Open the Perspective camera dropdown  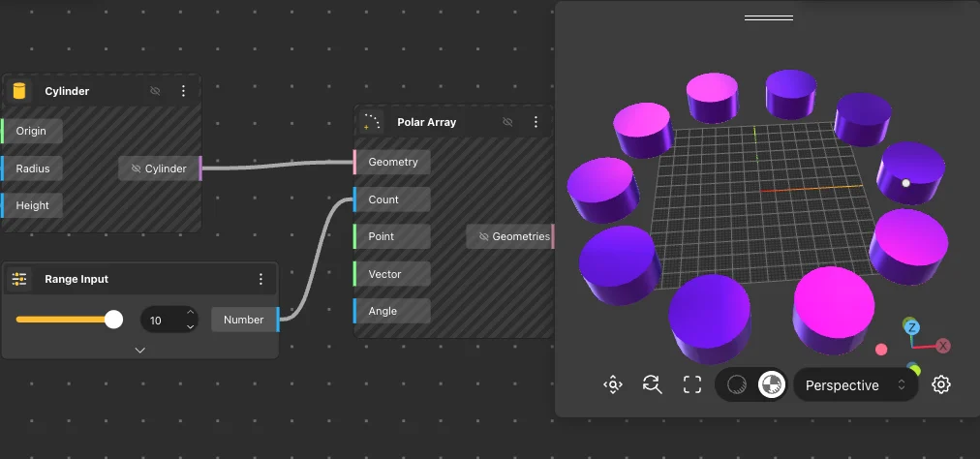tap(855, 385)
